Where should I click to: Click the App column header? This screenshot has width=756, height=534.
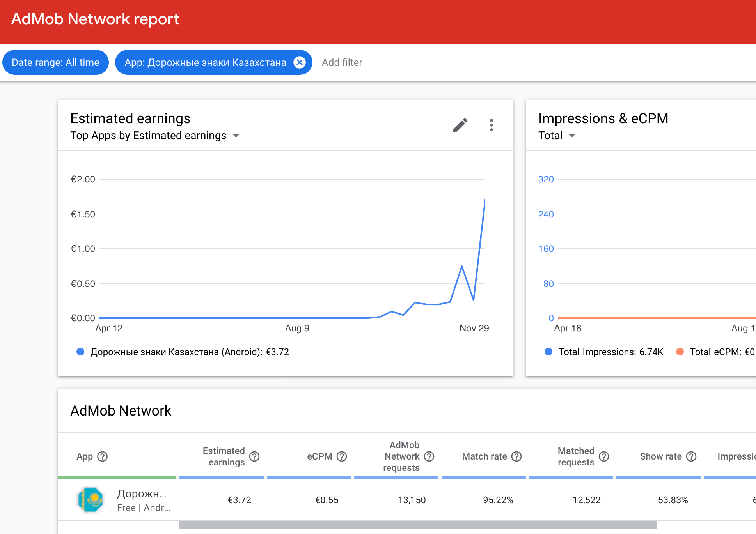pos(85,456)
